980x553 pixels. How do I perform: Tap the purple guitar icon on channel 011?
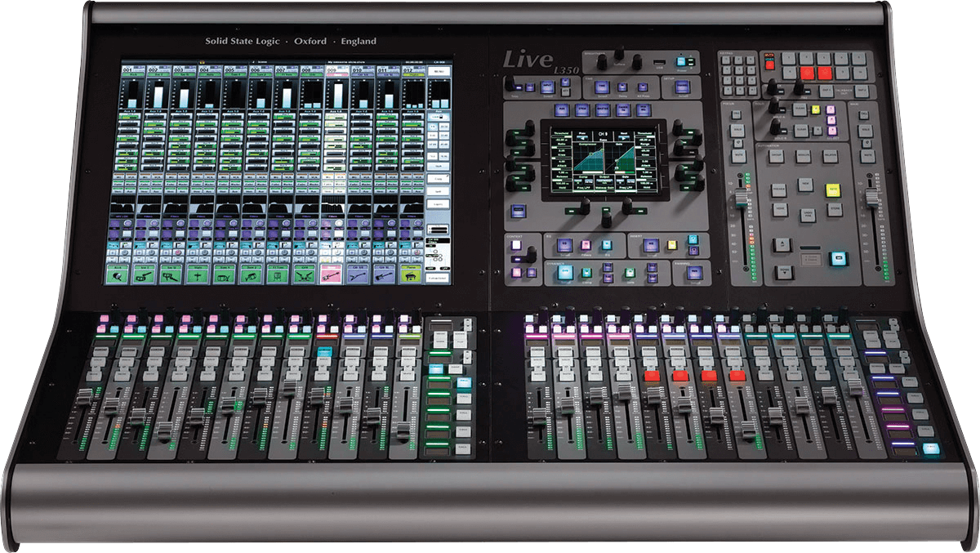coord(385,276)
